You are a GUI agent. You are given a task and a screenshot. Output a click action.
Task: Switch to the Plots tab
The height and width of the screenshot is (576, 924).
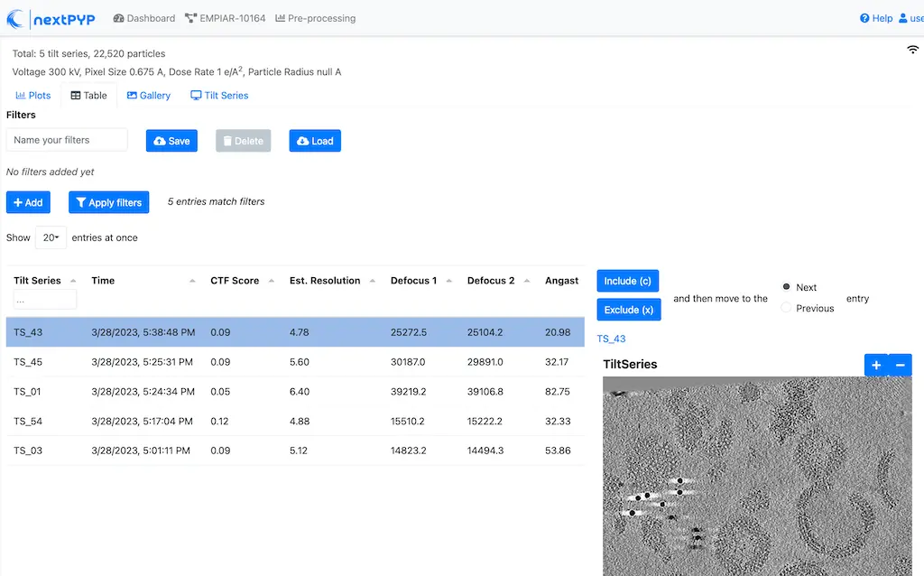(33, 96)
